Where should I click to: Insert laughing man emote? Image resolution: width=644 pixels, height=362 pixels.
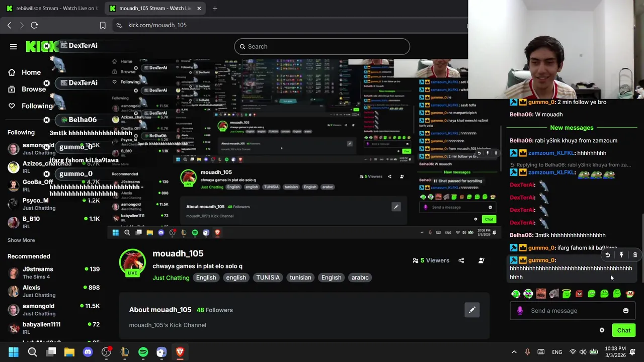coord(541,294)
